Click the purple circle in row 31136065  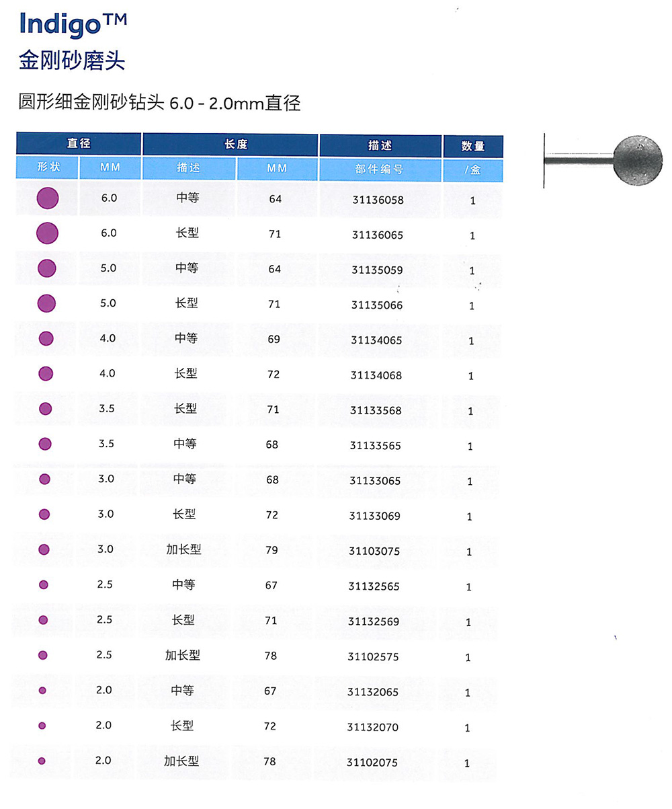click(47, 233)
